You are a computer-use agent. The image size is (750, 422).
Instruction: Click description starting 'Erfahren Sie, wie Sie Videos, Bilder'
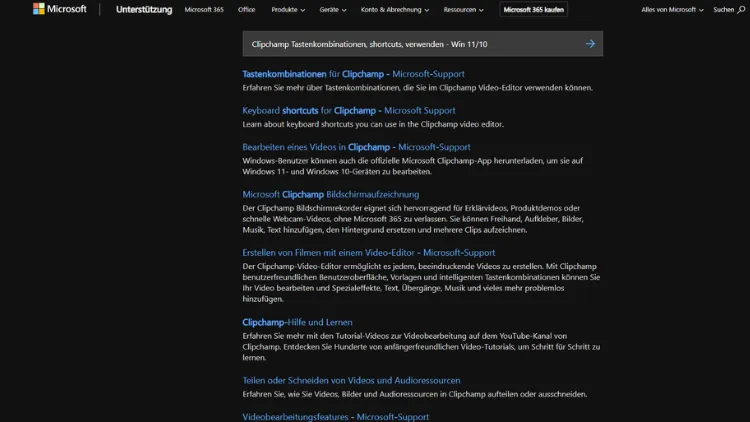414,394
